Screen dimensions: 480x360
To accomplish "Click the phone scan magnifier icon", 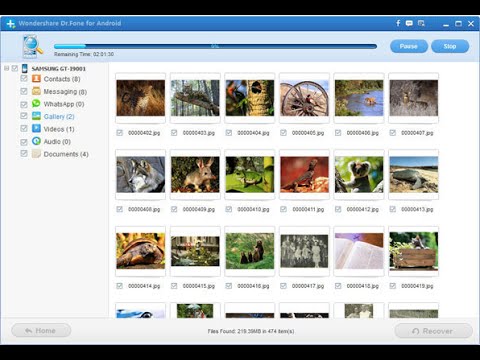I will click(x=33, y=46).
